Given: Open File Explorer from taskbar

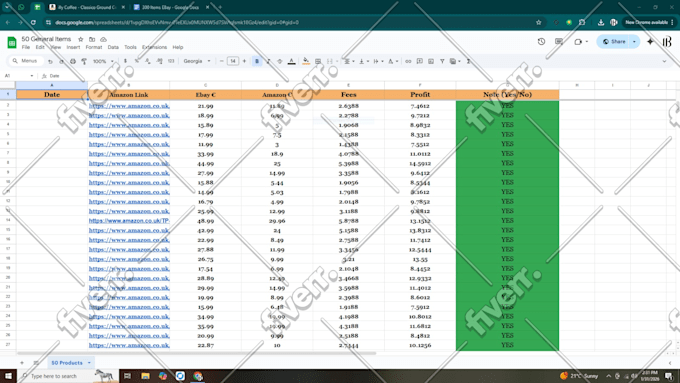Looking at the screenshot, I should point(145,376).
